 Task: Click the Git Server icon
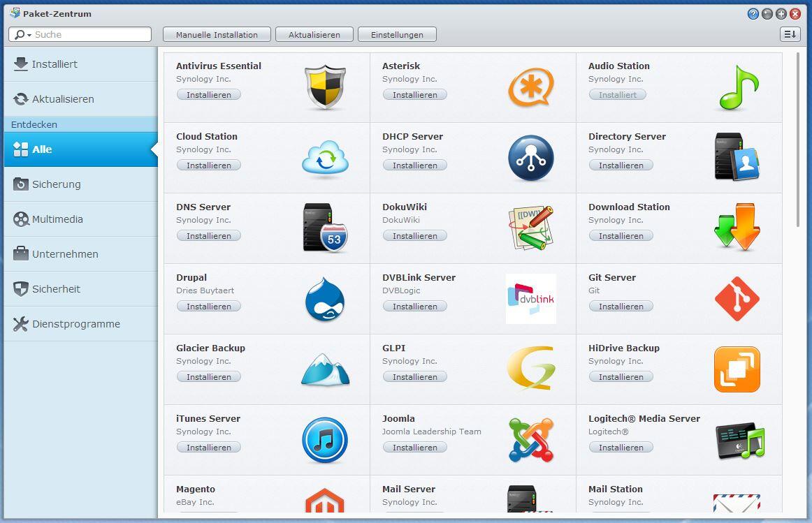click(x=737, y=298)
